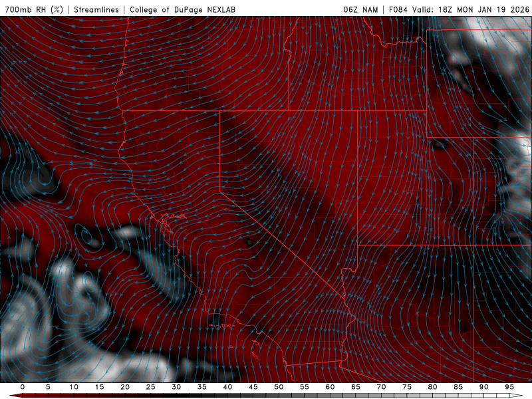Click the 'F084' forecast hour text

[398, 9]
